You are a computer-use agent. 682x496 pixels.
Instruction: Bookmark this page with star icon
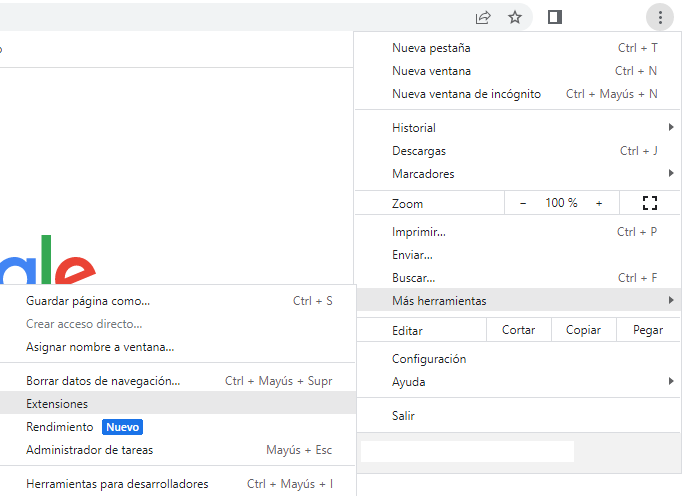click(x=515, y=17)
